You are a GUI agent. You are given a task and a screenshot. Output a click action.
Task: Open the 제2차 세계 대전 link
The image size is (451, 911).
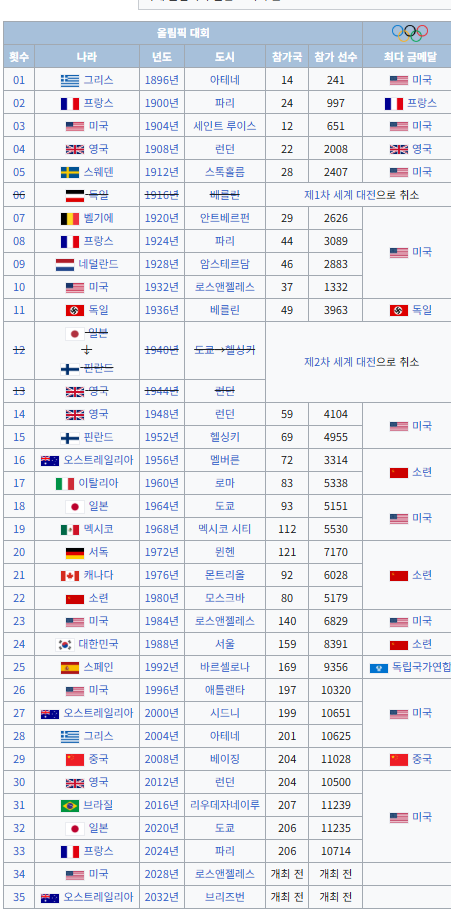tap(340, 362)
